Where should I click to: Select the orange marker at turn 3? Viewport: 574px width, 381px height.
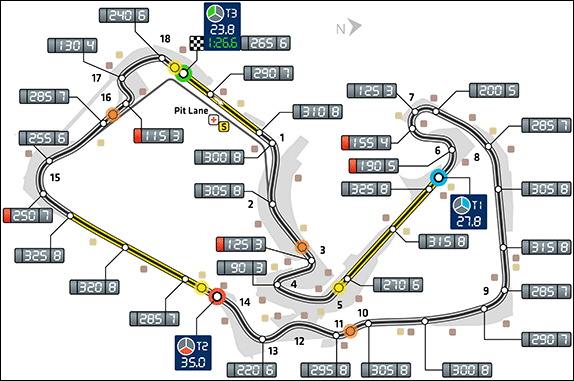pos(302,247)
